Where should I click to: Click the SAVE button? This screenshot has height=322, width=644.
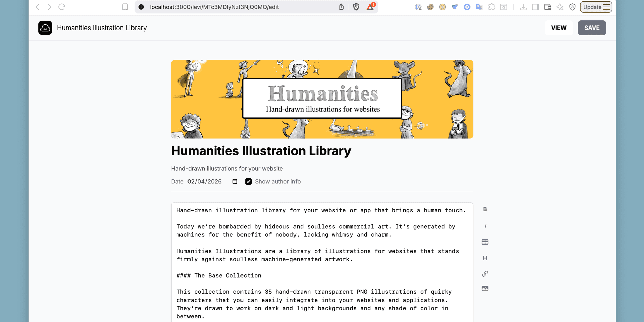tap(592, 28)
